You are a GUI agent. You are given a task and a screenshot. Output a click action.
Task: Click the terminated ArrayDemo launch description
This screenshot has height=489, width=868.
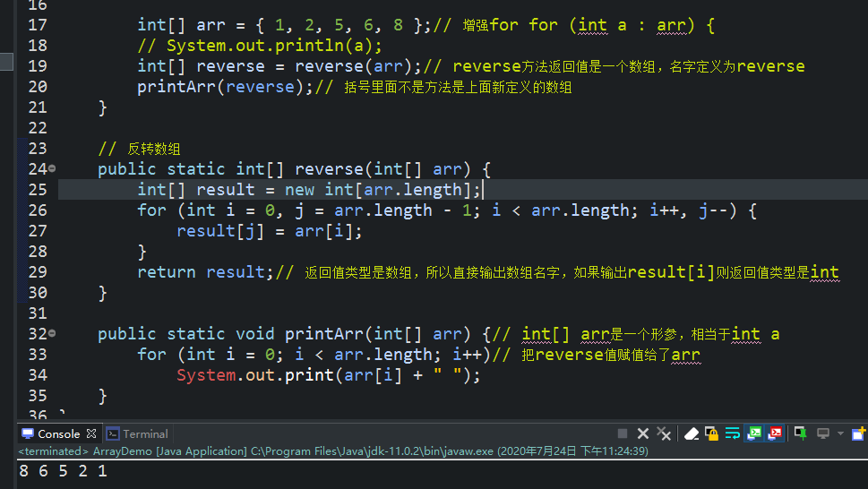tap(333, 451)
